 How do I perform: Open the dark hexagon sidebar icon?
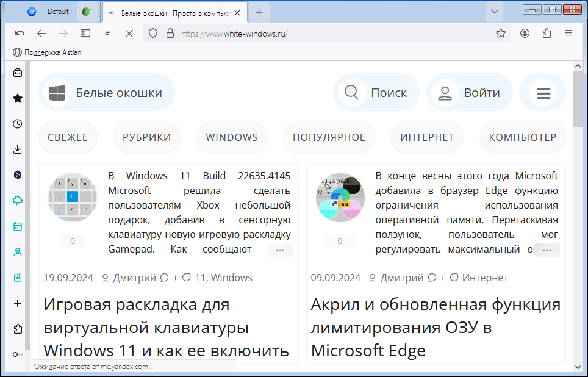pos(18,175)
